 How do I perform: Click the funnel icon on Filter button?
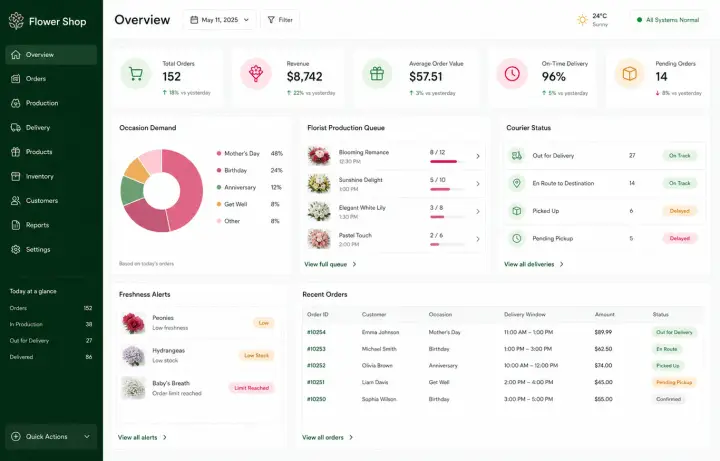pos(271,20)
